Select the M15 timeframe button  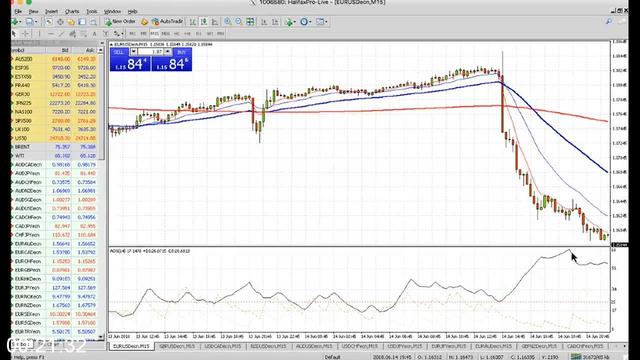(x=155, y=33)
